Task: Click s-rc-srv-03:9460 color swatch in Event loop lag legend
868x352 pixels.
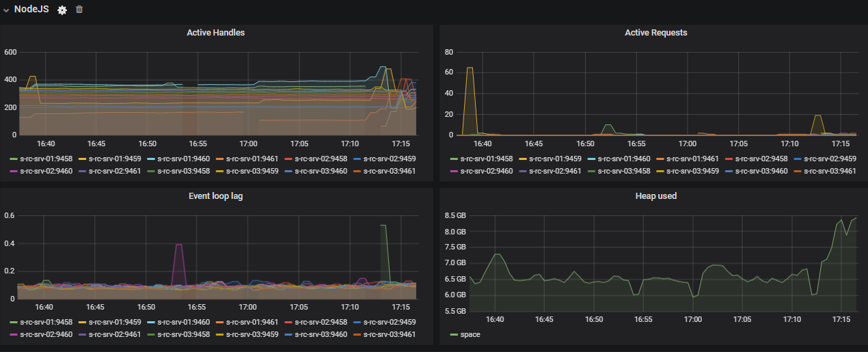Action: tap(288, 335)
